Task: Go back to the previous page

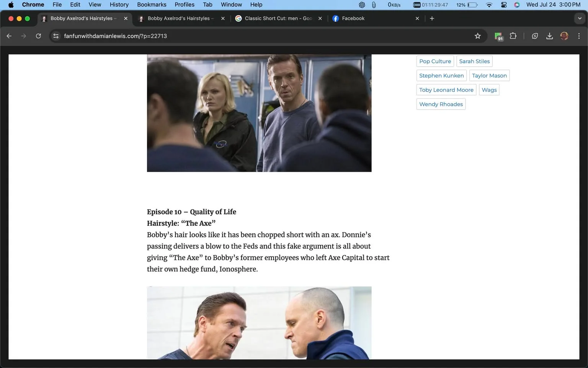Action: click(9, 36)
